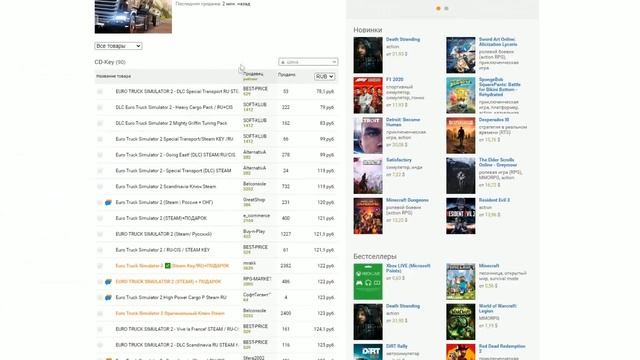
Task: Open the Euro Truck Simulator 2 / RU-CIS / STEAM KEY listing
Action: [162, 250]
